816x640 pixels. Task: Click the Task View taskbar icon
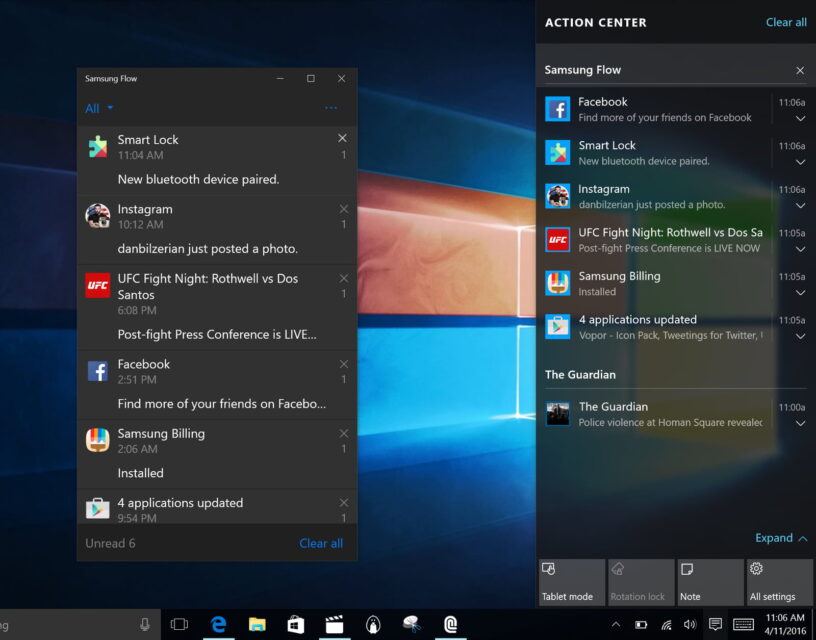coord(179,624)
